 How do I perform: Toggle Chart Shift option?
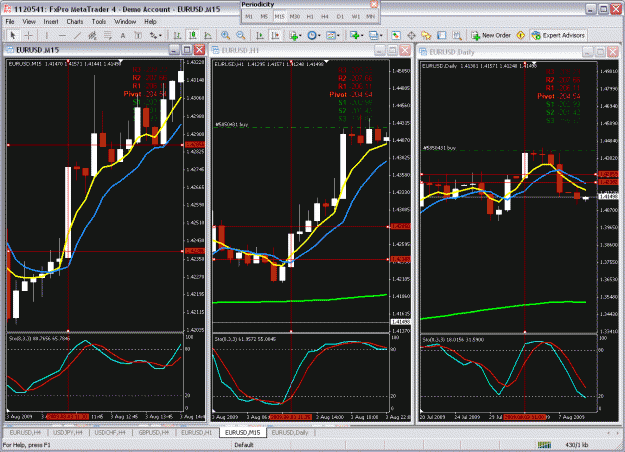click(x=275, y=35)
